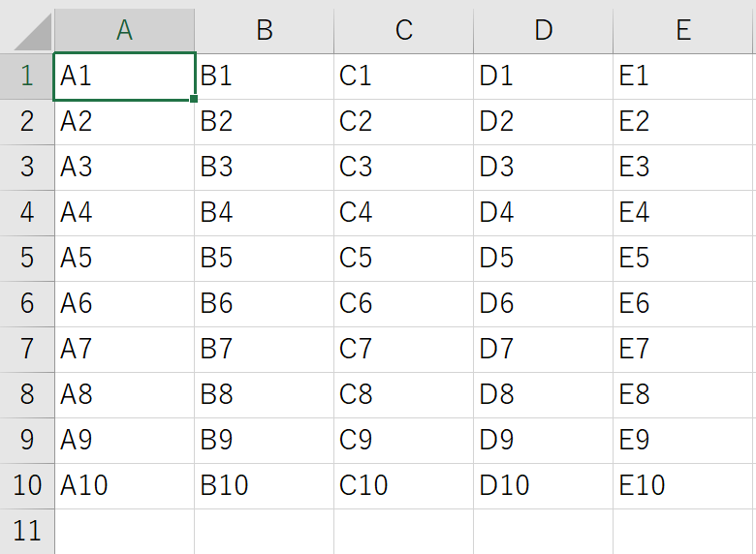The width and height of the screenshot is (756, 554).
Task: Select row 10 header
Action: pyautogui.click(x=27, y=485)
